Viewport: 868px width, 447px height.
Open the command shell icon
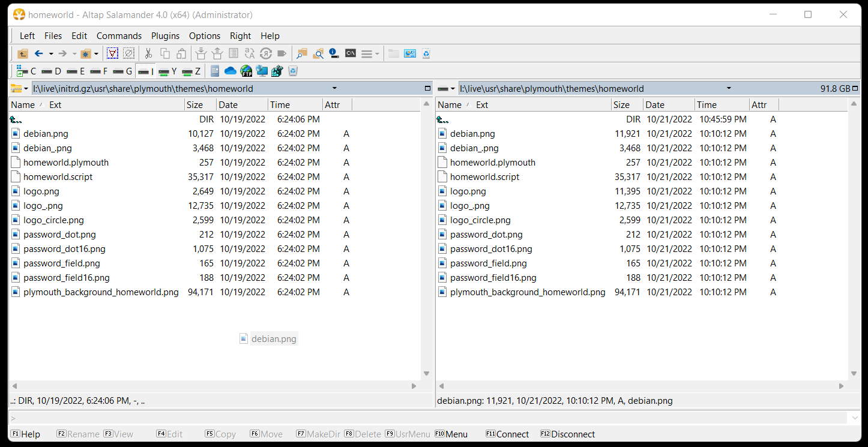[x=351, y=53]
